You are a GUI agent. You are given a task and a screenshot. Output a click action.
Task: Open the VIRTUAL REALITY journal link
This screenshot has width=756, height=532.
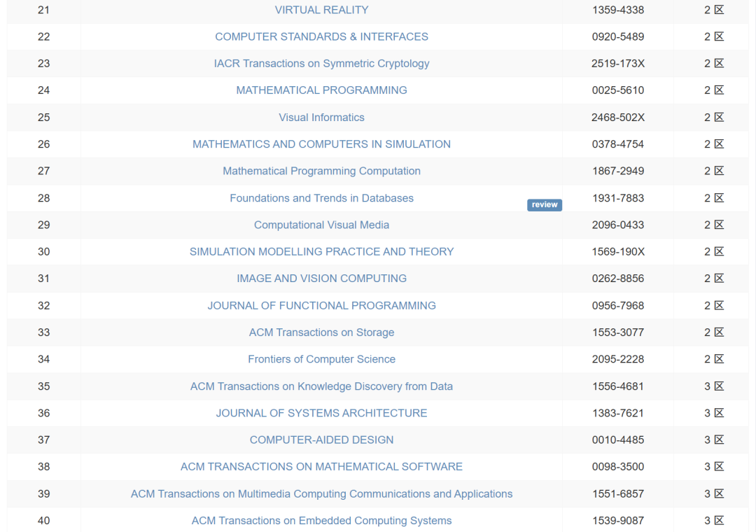[x=321, y=10]
